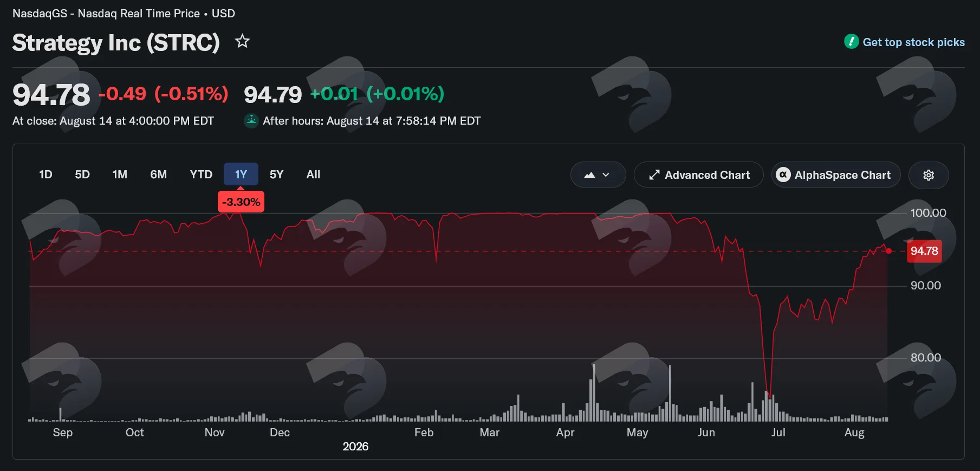This screenshot has width=980, height=471.
Task: Open the chart type dropdown
Action: point(598,175)
